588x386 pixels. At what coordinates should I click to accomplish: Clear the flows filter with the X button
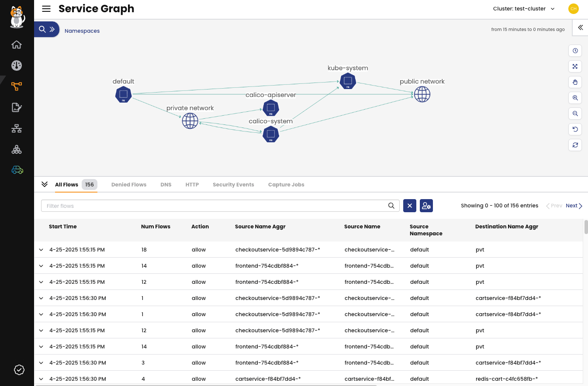point(409,205)
